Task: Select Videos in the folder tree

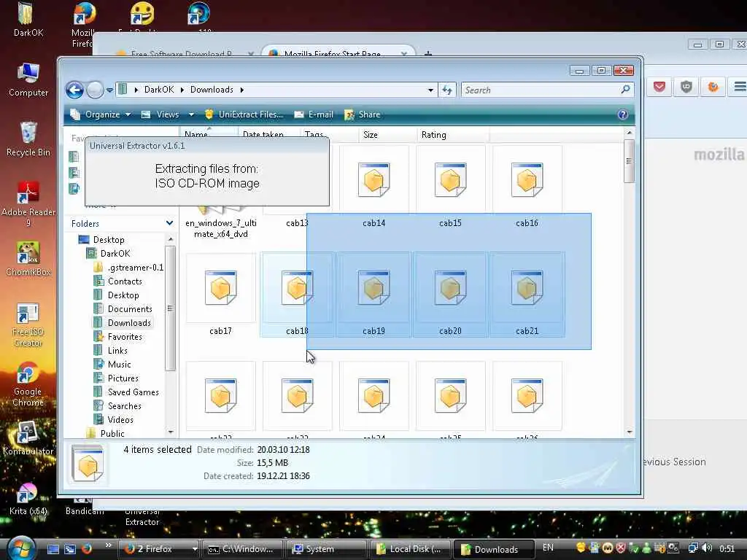Action: [120, 419]
